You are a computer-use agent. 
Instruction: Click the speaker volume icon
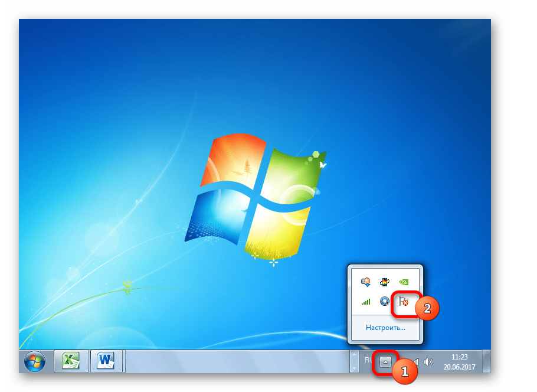click(428, 362)
